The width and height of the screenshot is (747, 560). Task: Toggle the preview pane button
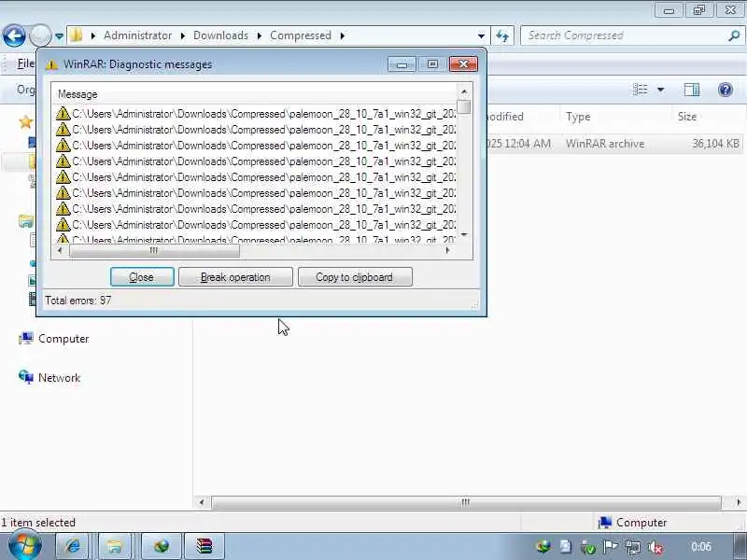[x=692, y=90]
